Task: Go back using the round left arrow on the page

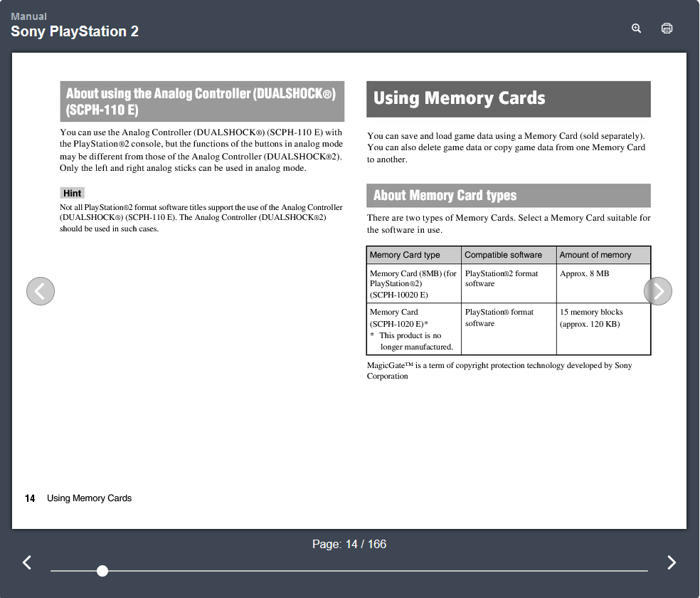Action: coord(41,291)
